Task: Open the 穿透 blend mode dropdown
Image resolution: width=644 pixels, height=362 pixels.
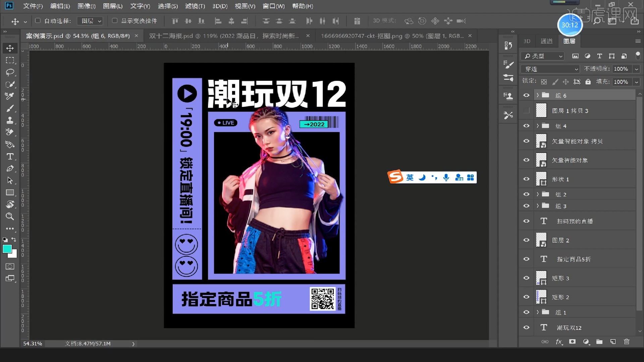Action: click(550, 69)
